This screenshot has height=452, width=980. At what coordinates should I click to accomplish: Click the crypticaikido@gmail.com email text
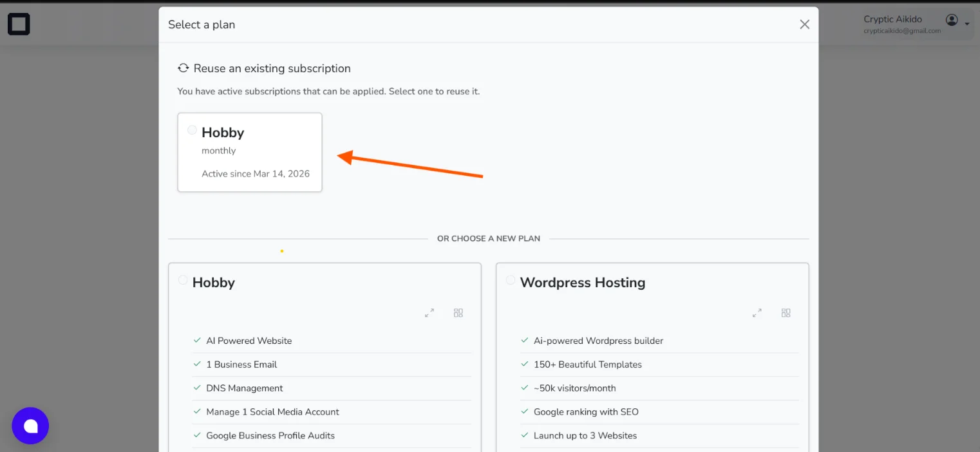pos(901,29)
